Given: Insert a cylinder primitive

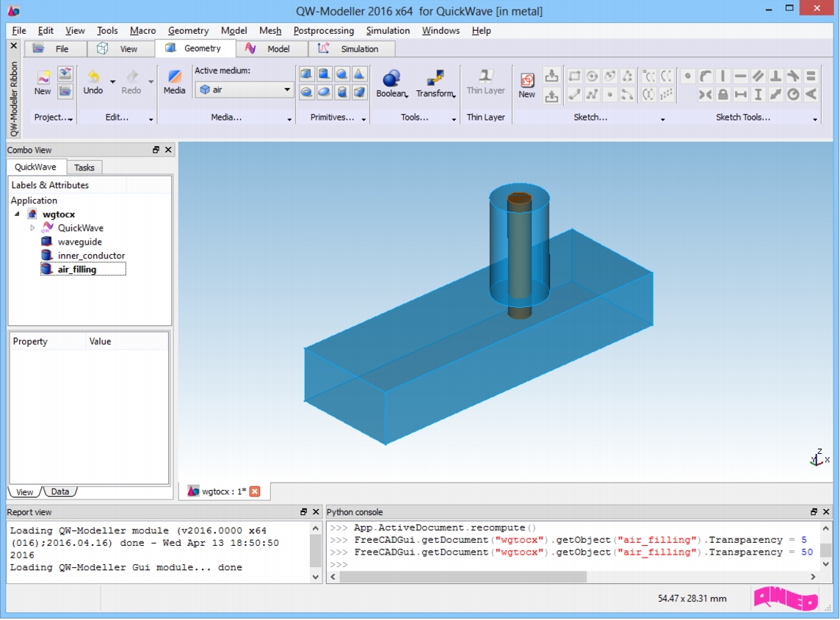Looking at the screenshot, I should click(x=324, y=74).
